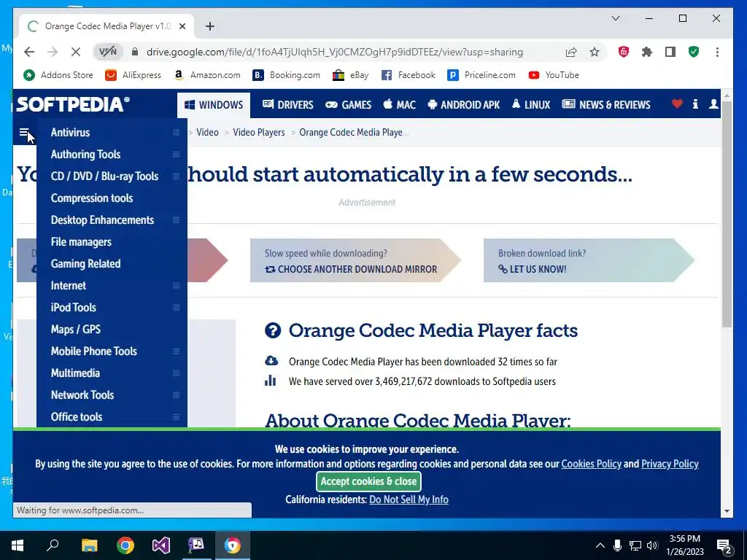
Task: Expand the Multimedia submenu handle
Action: [176, 373]
